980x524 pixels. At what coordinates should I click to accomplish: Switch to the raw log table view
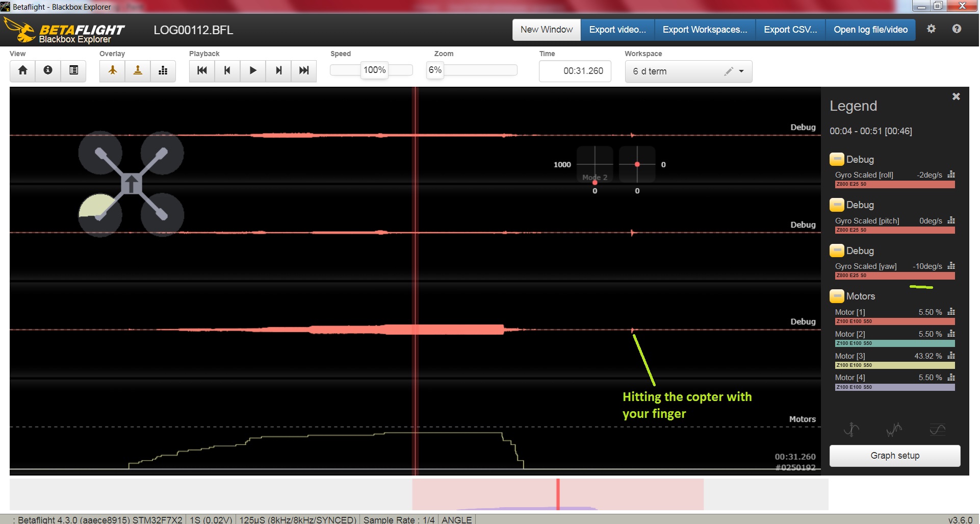(x=73, y=71)
